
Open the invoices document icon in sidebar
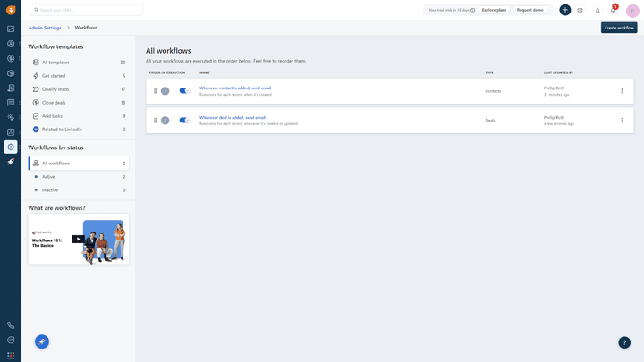11,88
